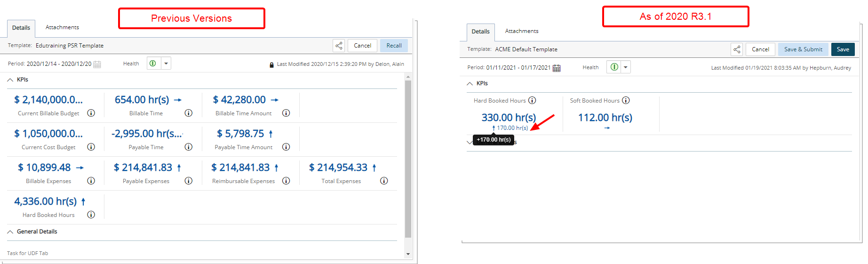The width and height of the screenshot is (868, 264).
Task: Select Details tab in left panel
Action: 21,28
